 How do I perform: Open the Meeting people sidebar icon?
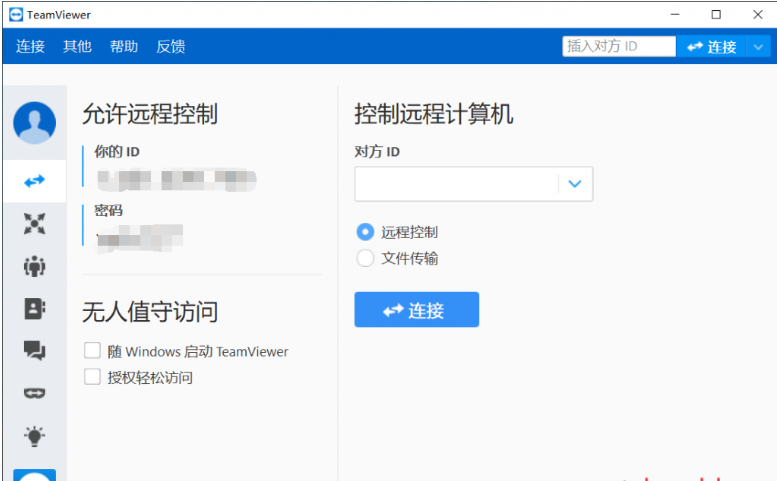(x=35, y=266)
